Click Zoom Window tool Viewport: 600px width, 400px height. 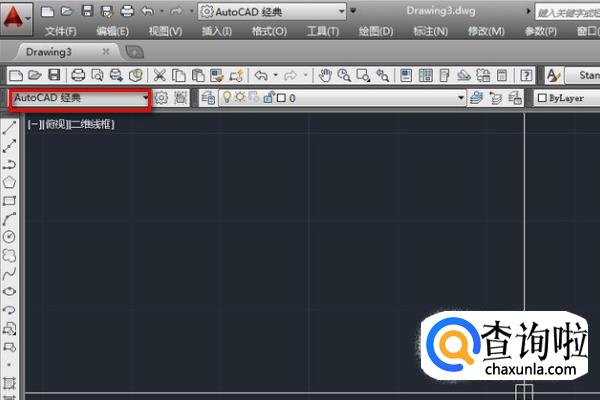coord(363,75)
